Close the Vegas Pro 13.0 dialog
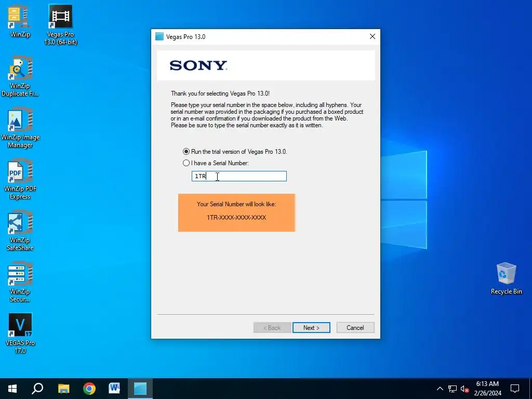The image size is (532, 399). point(372,37)
